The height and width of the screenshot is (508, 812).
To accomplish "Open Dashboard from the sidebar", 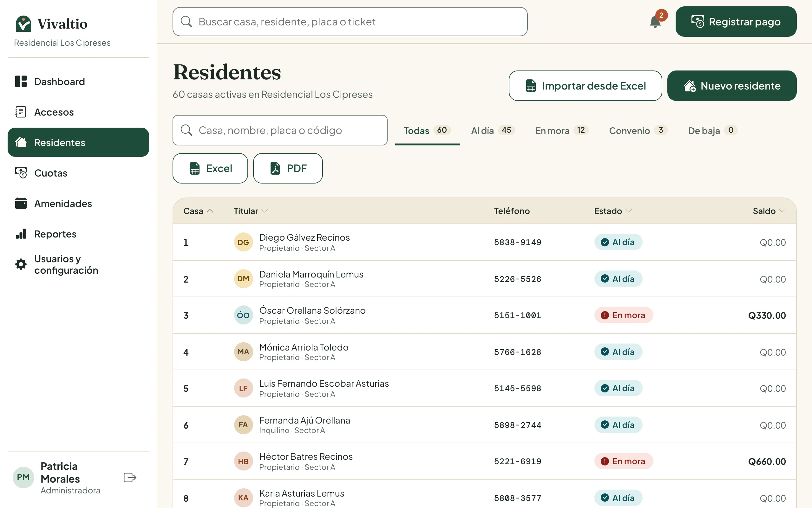I will click(78, 82).
